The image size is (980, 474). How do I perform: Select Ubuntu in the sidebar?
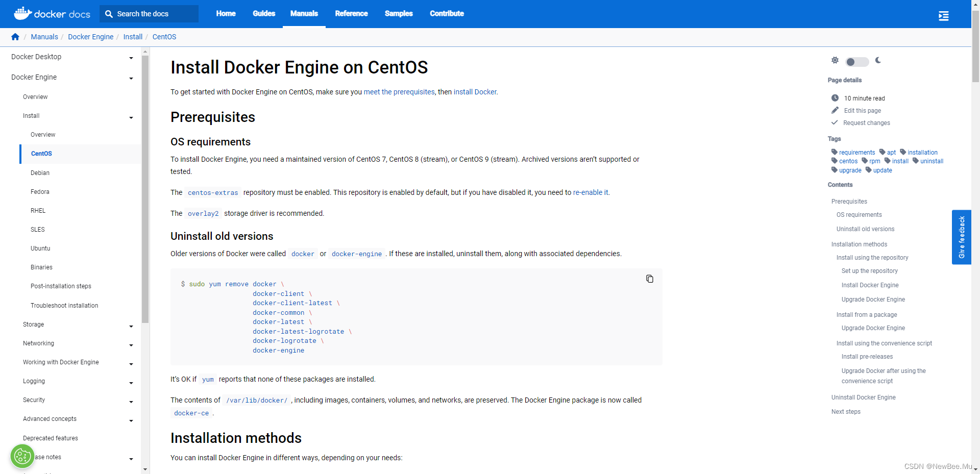coord(40,248)
